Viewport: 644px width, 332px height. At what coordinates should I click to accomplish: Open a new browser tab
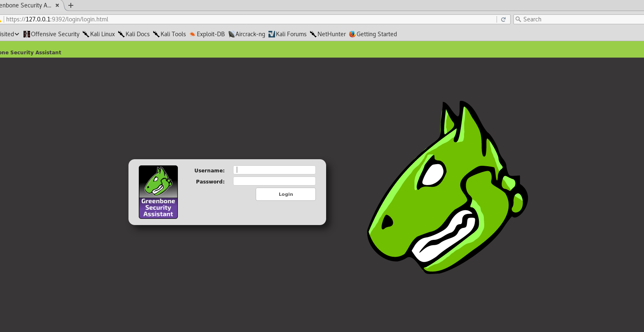(71, 5)
